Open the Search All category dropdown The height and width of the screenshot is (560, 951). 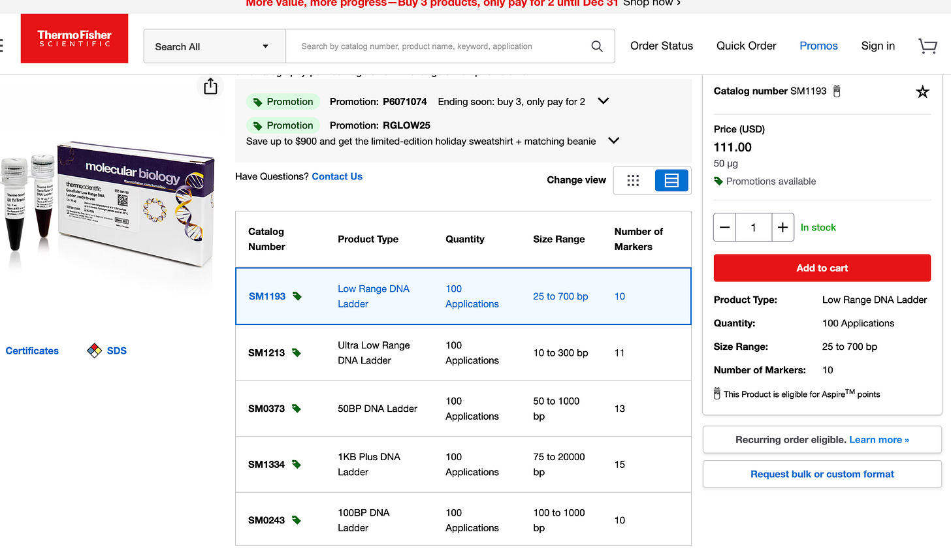[x=215, y=46]
